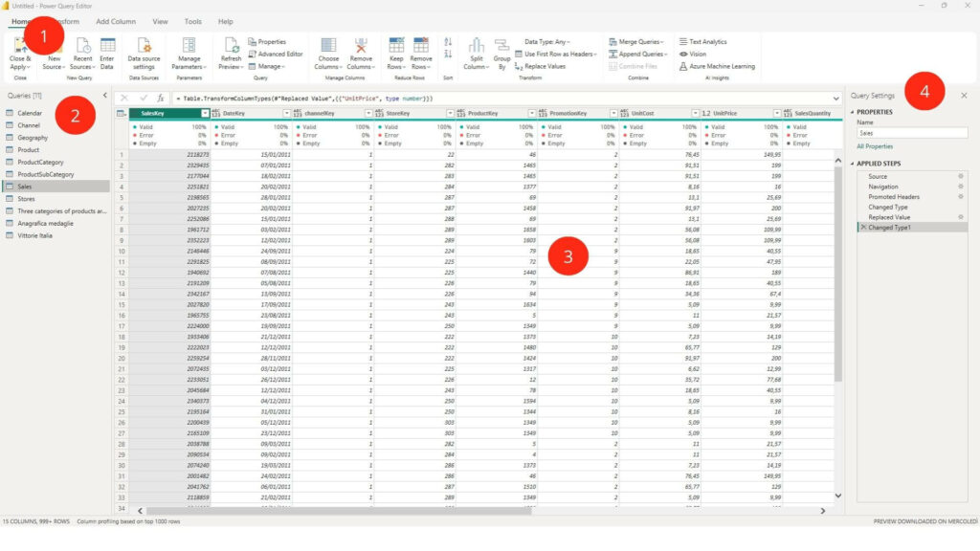Image resolution: width=980 pixels, height=551 pixels.
Task: Click the query Name input field
Action: click(x=912, y=133)
